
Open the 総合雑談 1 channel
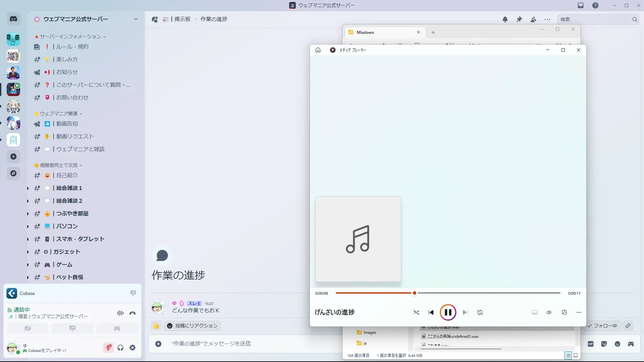[69, 188]
